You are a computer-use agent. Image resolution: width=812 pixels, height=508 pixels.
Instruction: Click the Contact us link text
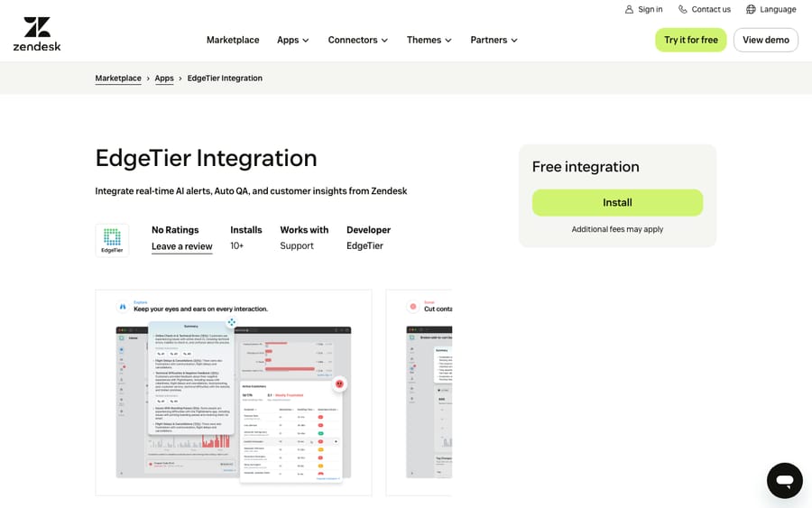click(711, 9)
